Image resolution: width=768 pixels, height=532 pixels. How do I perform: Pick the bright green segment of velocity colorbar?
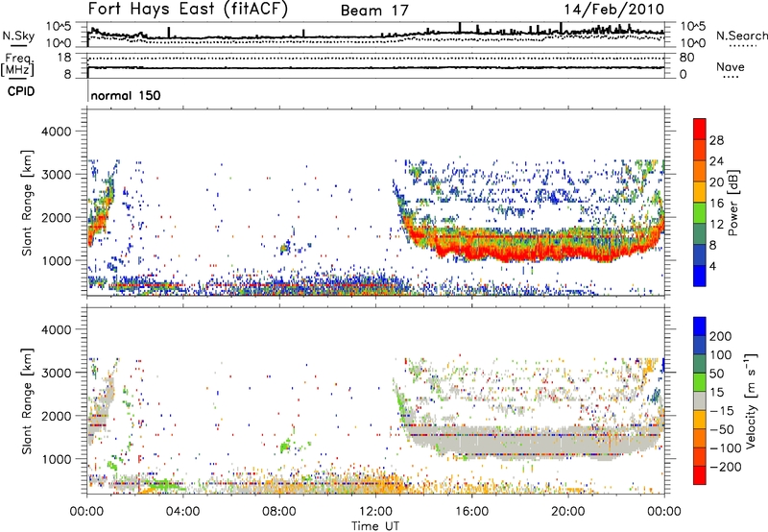(700, 382)
